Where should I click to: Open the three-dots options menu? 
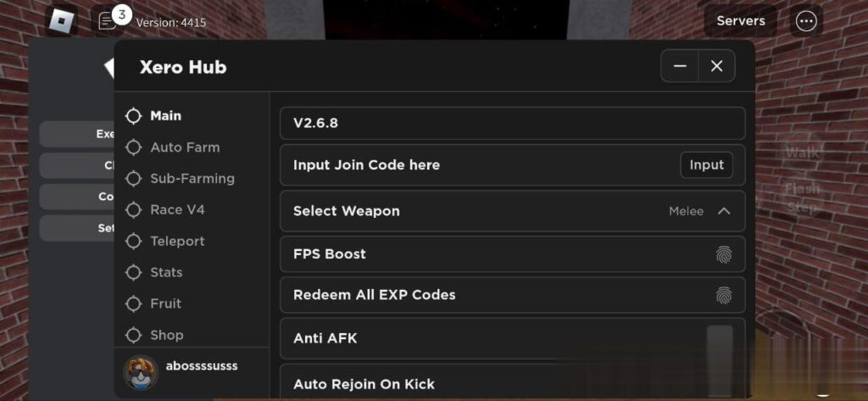tap(806, 21)
